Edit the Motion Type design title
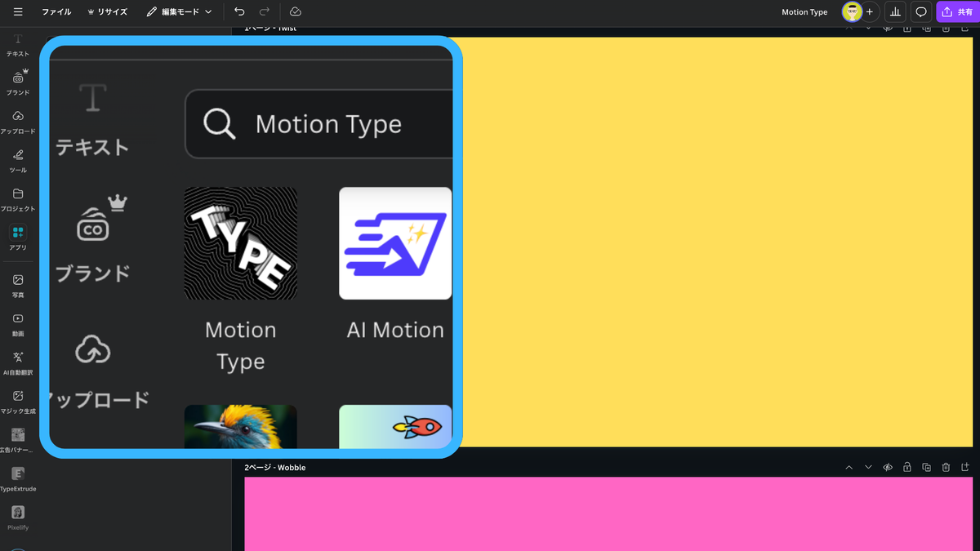980x551 pixels. [x=804, y=12]
